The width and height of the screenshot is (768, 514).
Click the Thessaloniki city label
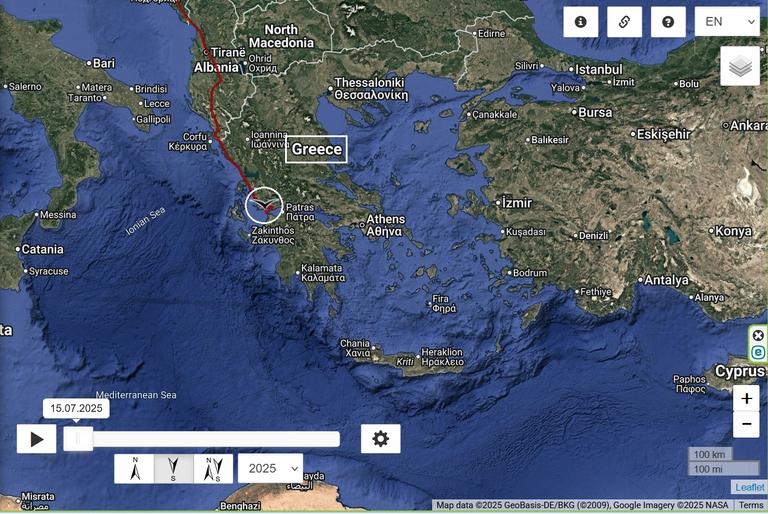[x=371, y=88]
